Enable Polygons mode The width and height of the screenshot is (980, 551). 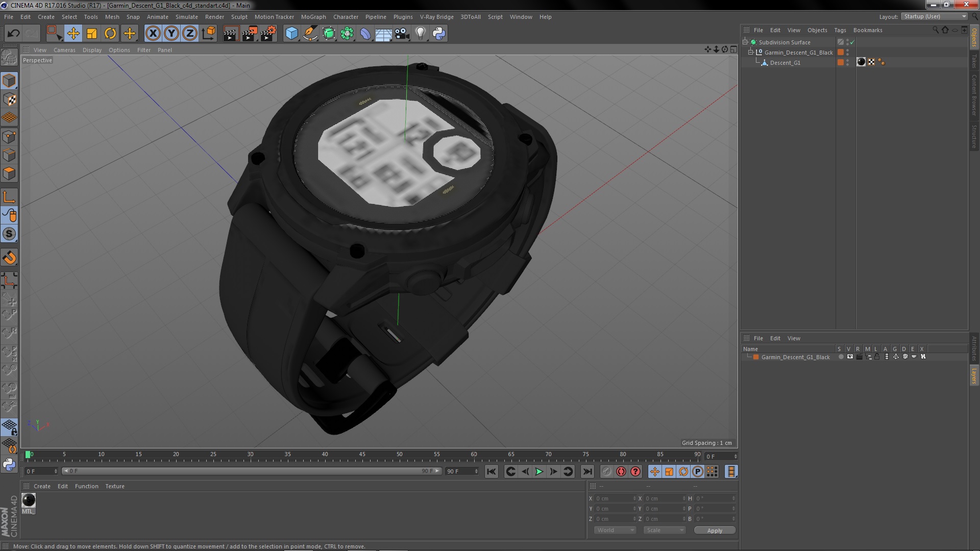point(9,173)
